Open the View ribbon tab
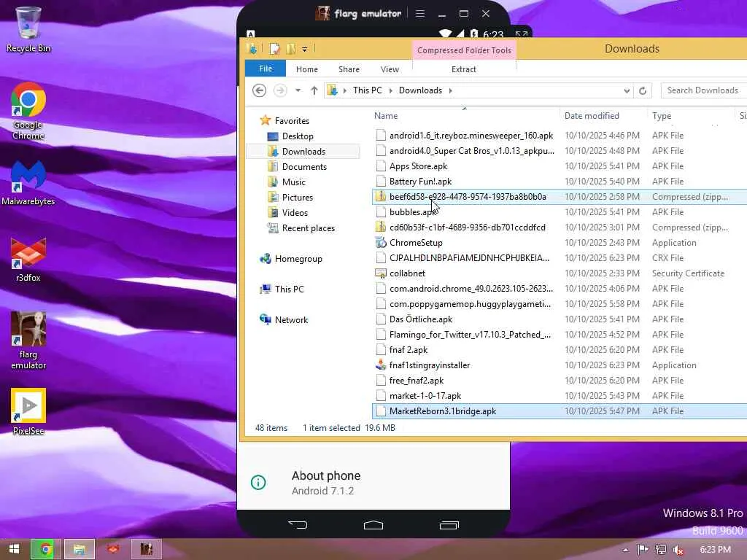Image resolution: width=747 pixels, height=560 pixels. [390, 69]
